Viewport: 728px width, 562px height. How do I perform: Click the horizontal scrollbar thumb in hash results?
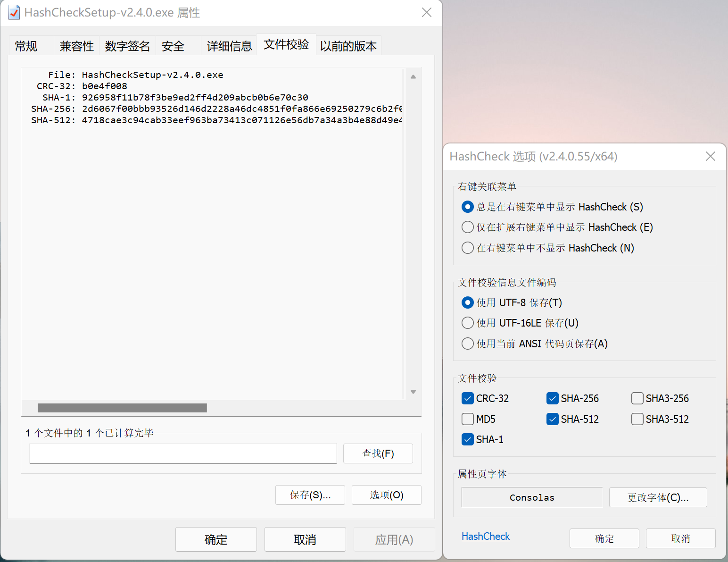[x=122, y=408]
